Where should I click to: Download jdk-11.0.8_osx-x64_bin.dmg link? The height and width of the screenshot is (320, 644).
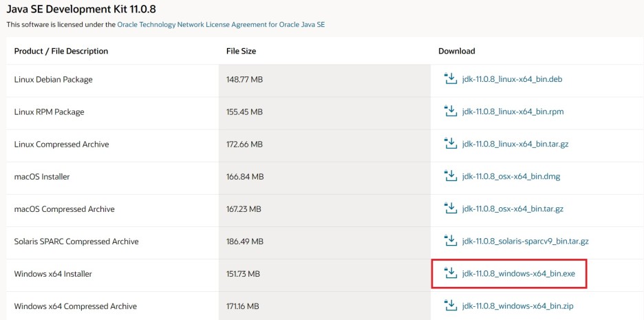point(511,177)
